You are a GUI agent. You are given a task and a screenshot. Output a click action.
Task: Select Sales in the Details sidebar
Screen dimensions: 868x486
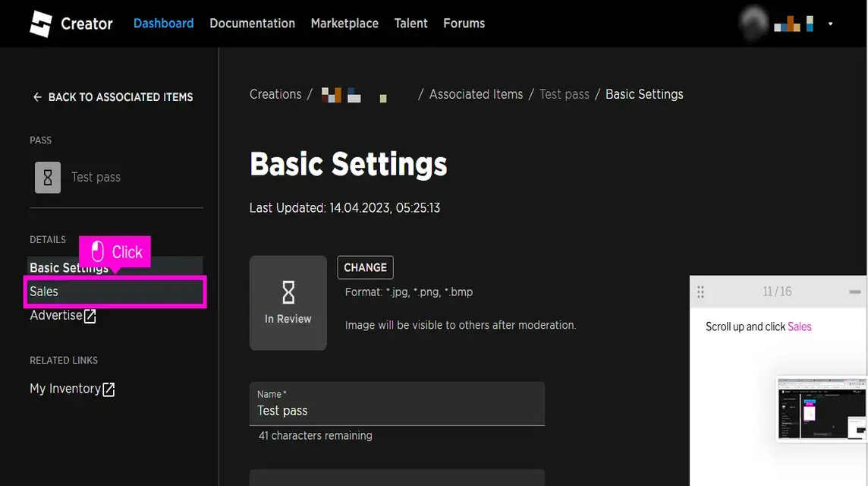pos(44,292)
